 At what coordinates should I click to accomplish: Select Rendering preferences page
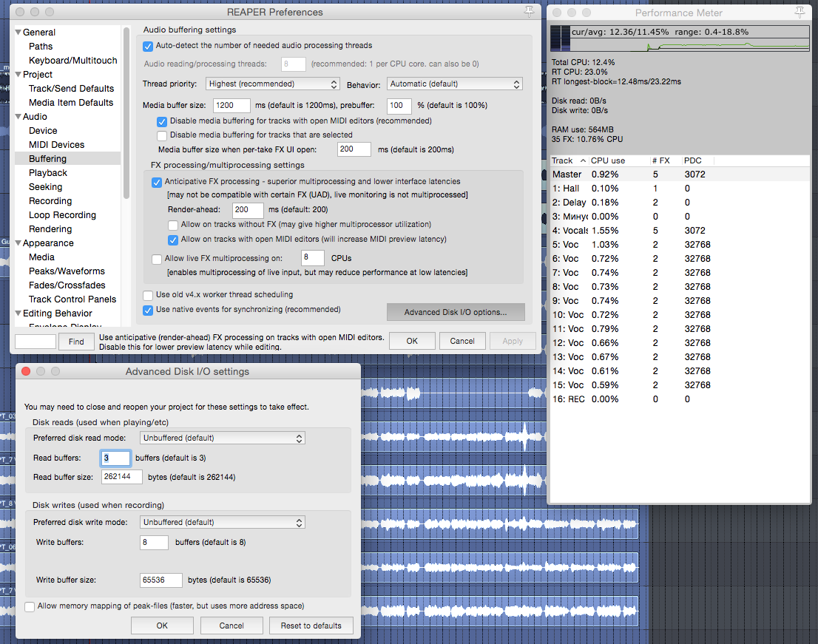click(x=50, y=229)
